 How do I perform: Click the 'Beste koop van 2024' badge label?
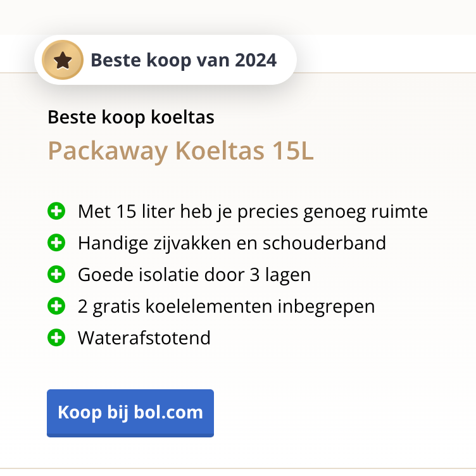pos(184,60)
